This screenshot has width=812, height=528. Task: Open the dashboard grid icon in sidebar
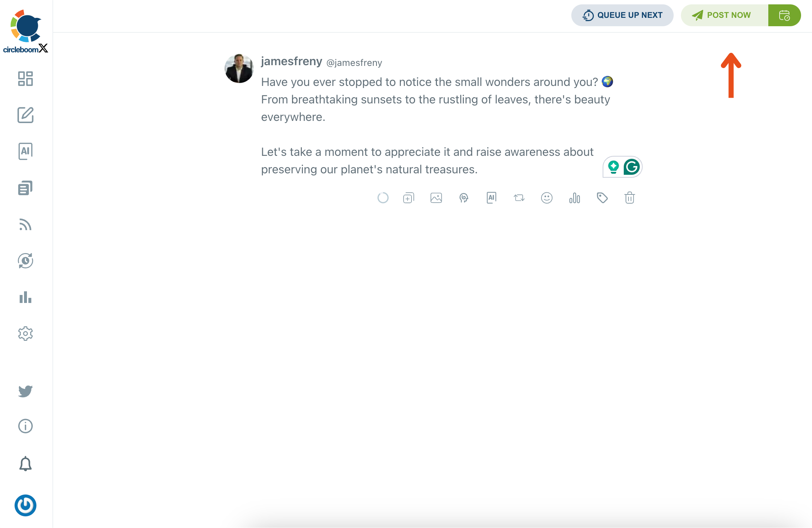click(25, 79)
